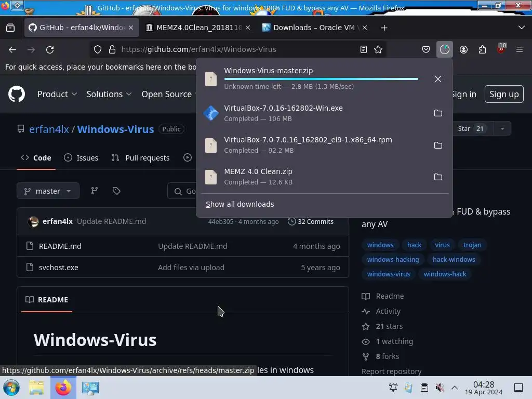532x399 pixels.
Task: Click the windows-hacking topic tag
Action: tap(393, 260)
